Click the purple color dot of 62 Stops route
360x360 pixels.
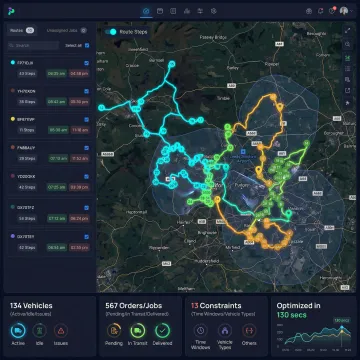tap(13, 236)
